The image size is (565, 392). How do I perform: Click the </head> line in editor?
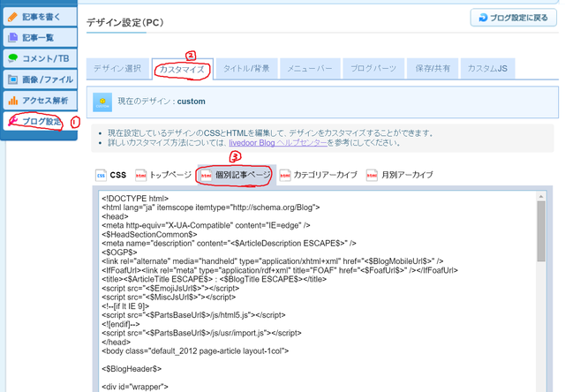coord(116,342)
